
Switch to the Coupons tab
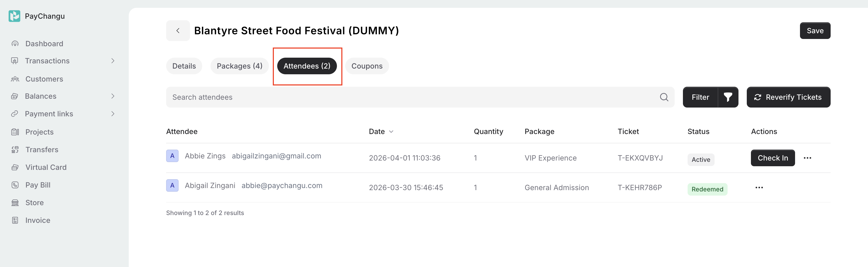point(367,66)
